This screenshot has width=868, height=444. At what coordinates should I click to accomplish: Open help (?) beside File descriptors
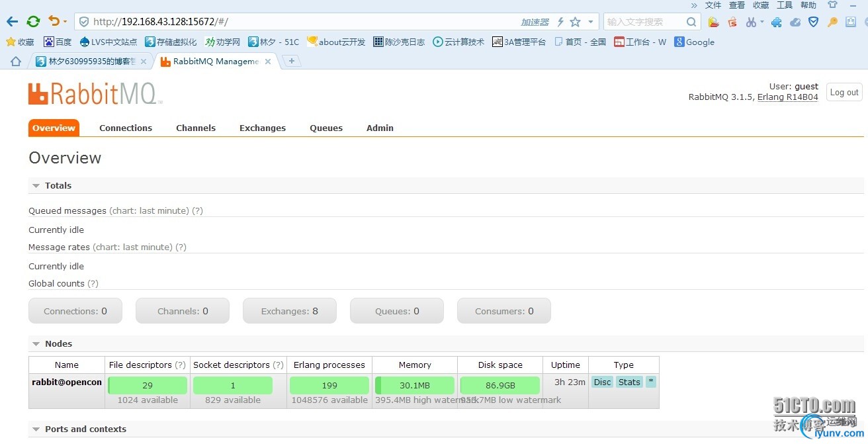point(180,365)
